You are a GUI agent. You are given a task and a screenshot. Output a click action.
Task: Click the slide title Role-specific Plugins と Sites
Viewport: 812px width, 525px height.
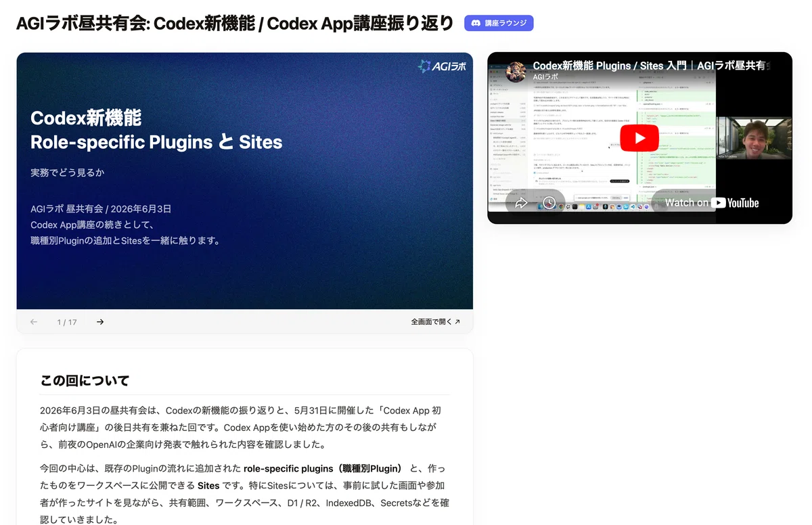(156, 142)
